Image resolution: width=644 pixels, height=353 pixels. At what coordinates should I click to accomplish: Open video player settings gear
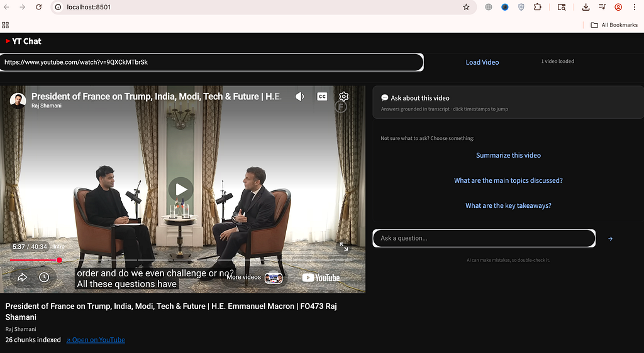pyautogui.click(x=344, y=96)
